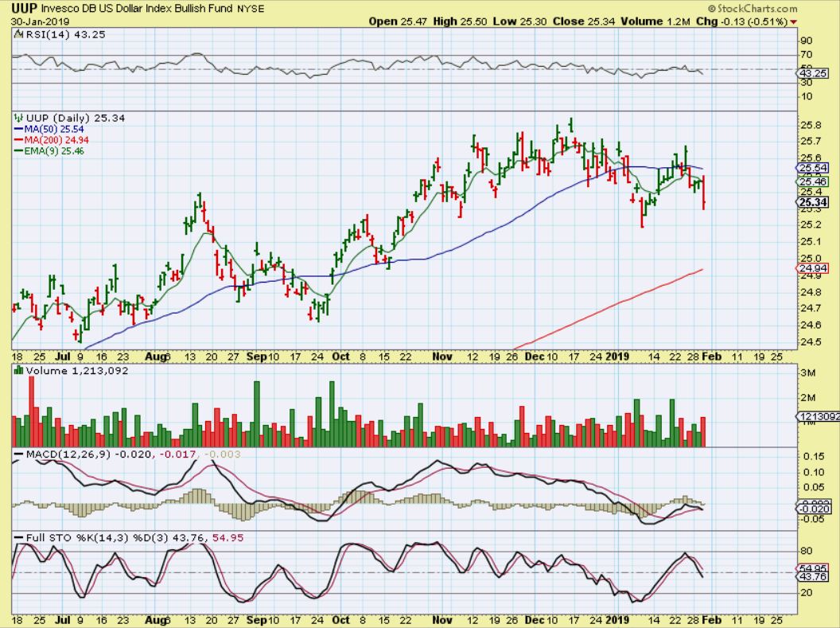Click the boxed 24.94 red price tag
The image size is (840, 628).
[x=812, y=269]
